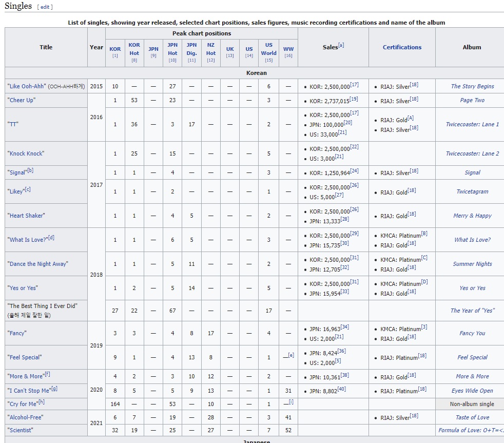This screenshot has width=504, height=443.
Task: Click the JPN Hot column header link
Action: tap(172, 49)
